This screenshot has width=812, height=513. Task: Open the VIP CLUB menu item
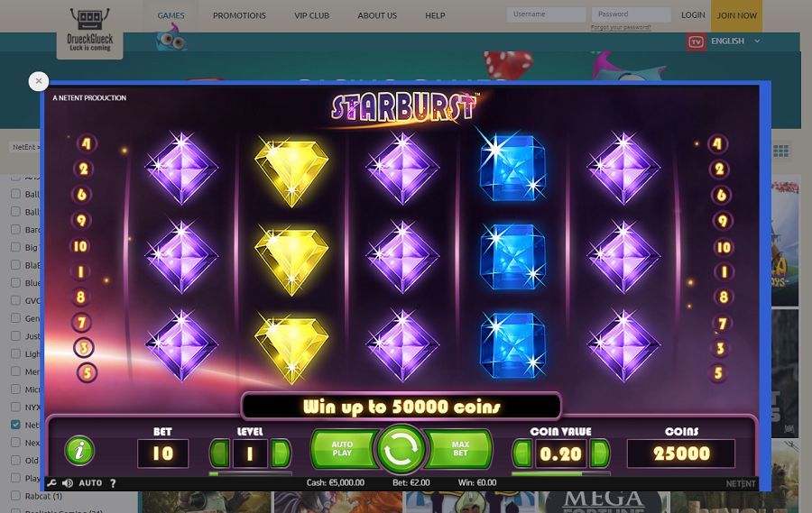pyautogui.click(x=312, y=15)
